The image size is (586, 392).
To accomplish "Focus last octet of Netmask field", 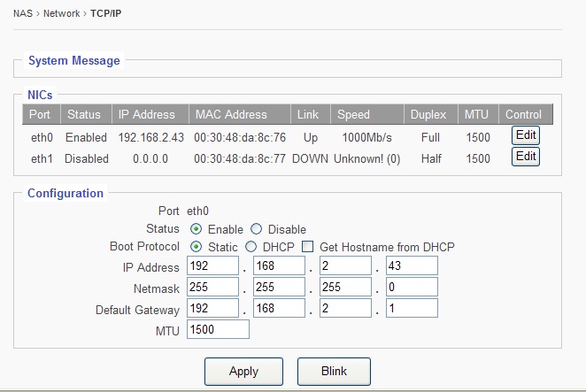I will coord(412,288).
